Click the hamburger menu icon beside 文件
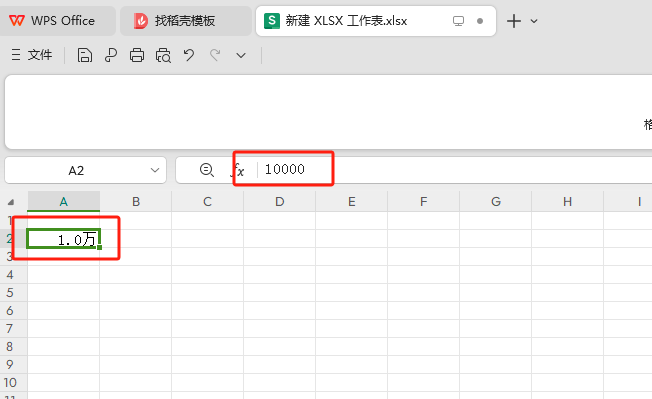This screenshot has width=652, height=399. point(16,55)
